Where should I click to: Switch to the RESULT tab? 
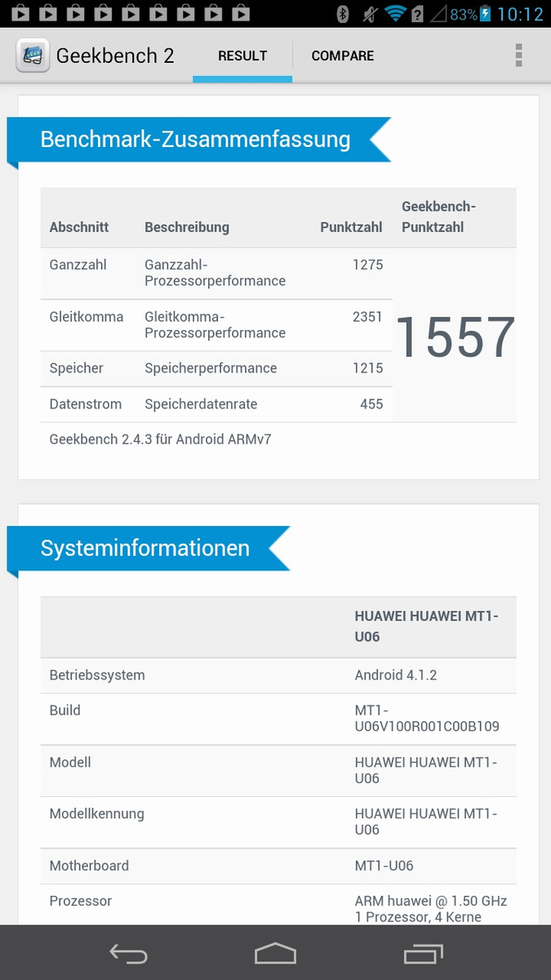click(242, 56)
